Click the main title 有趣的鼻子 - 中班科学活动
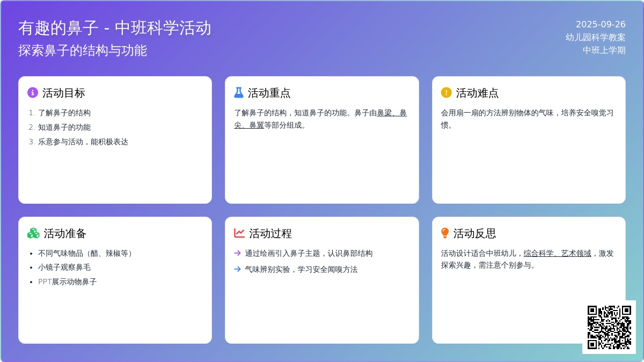 click(x=115, y=28)
